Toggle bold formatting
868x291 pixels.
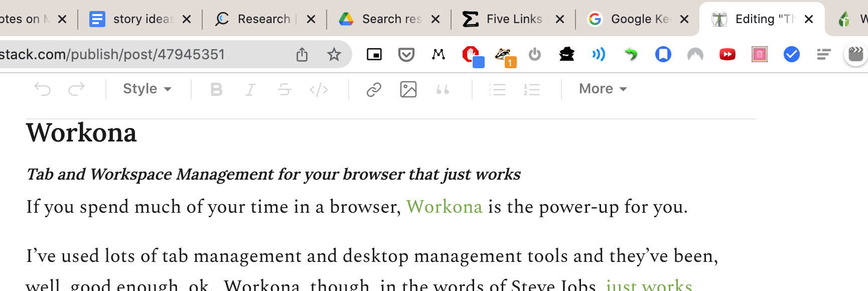click(x=216, y=89)
